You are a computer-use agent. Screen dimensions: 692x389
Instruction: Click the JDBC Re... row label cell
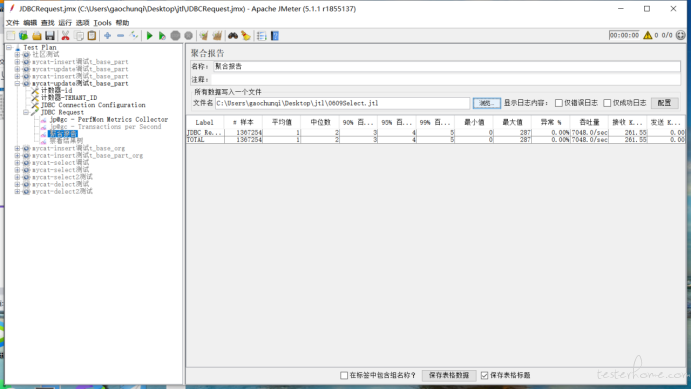click(205, 132)
